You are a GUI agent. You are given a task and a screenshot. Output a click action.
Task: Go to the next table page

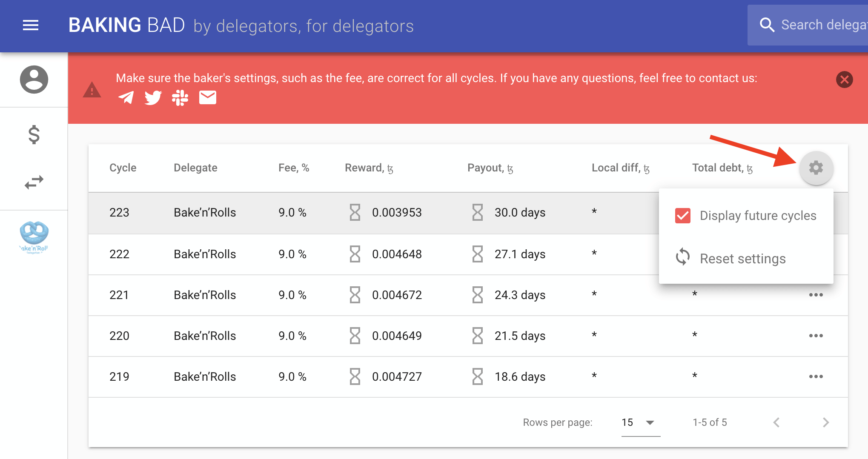coord(826,422)
